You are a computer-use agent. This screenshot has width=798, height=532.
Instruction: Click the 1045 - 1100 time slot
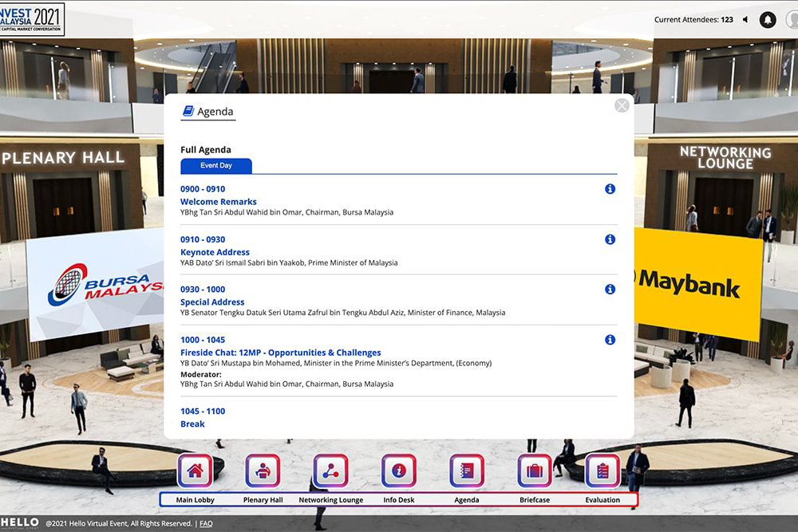coord(203,411)
